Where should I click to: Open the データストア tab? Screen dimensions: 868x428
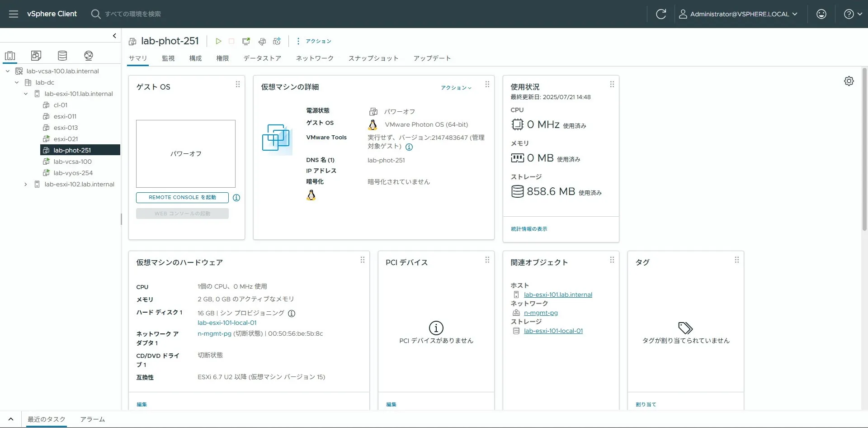[262, 58]
